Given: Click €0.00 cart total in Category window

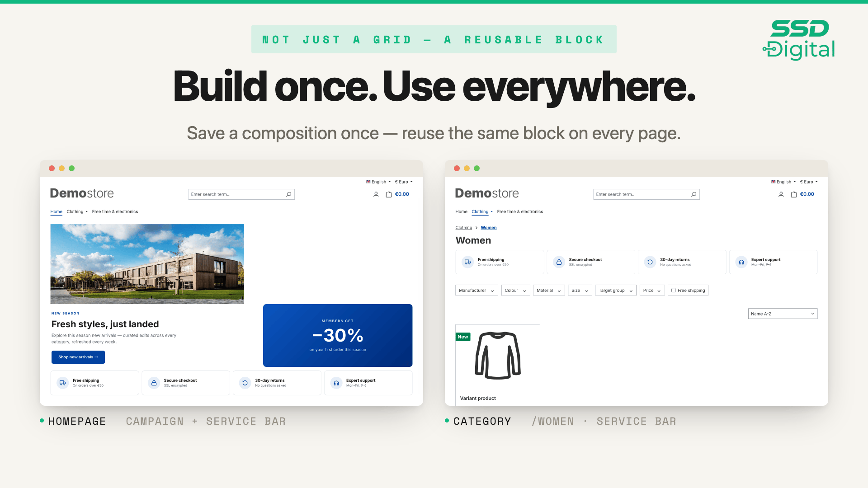Looking at the screenshot, I should coord(807,194).
